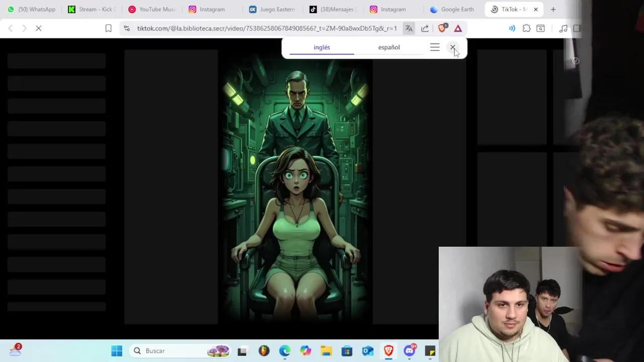
Task: Open Copilot from the taskbar
Action: 305,351
